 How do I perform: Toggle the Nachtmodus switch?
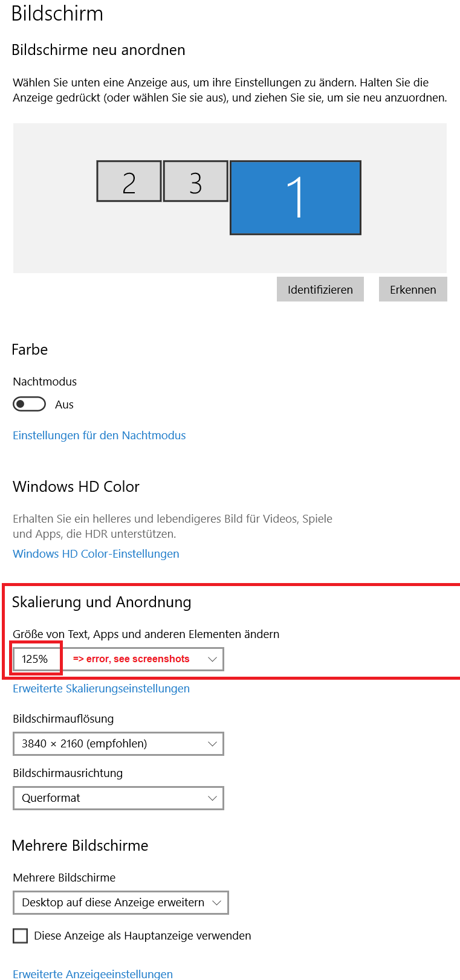[30, 404]
